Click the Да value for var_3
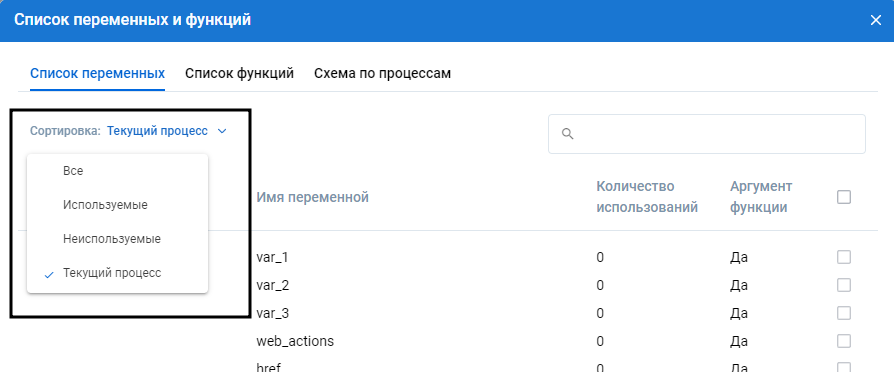This screenshot has width=894, height=372. pos(739,313)
